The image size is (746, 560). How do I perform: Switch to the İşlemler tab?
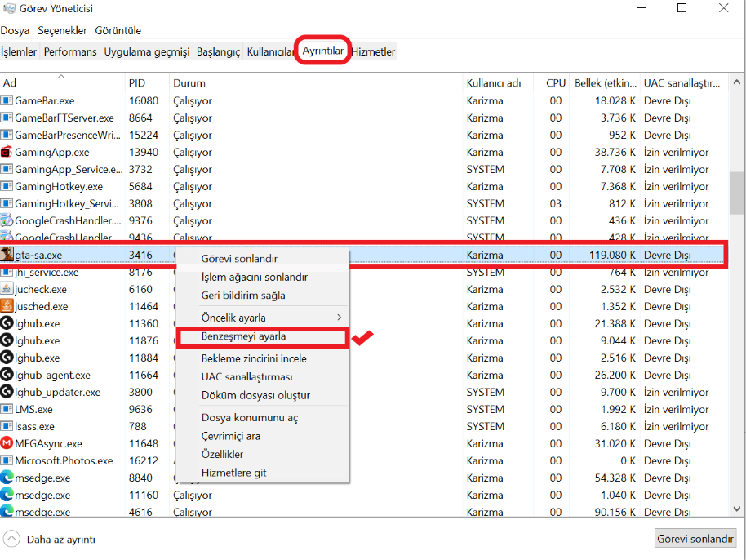click(19, 51)
